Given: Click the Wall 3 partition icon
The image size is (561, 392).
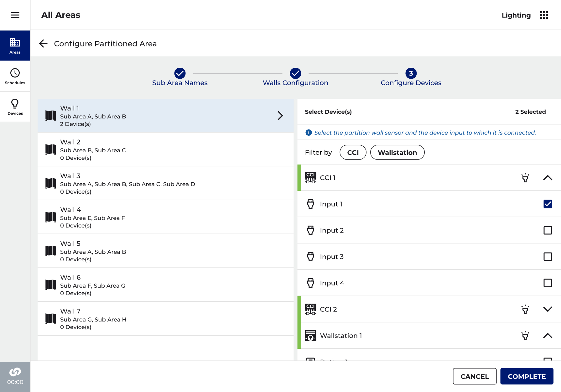Looking at the screenshot, I should pyautogui.click(x=51, y=183).
